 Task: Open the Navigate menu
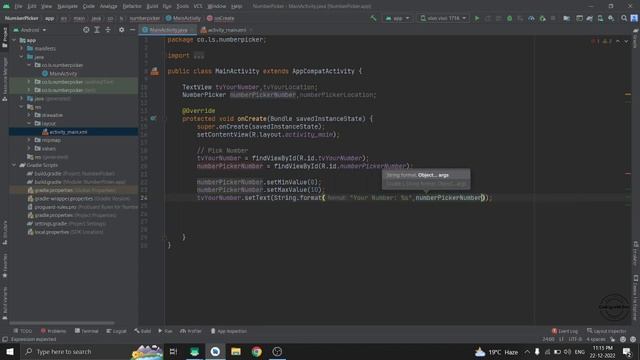click(x=67, y=6)
